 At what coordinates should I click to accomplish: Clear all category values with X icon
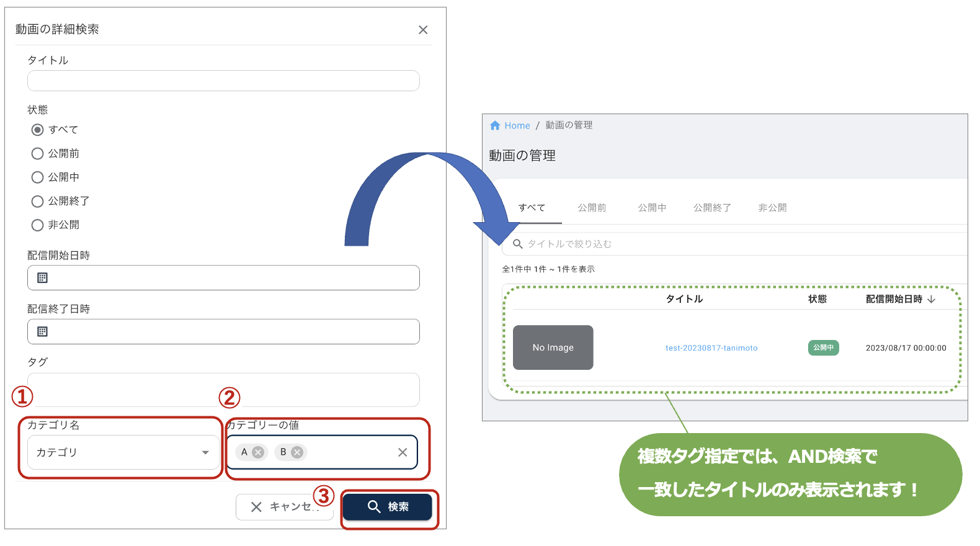click(x=403, y=452)
